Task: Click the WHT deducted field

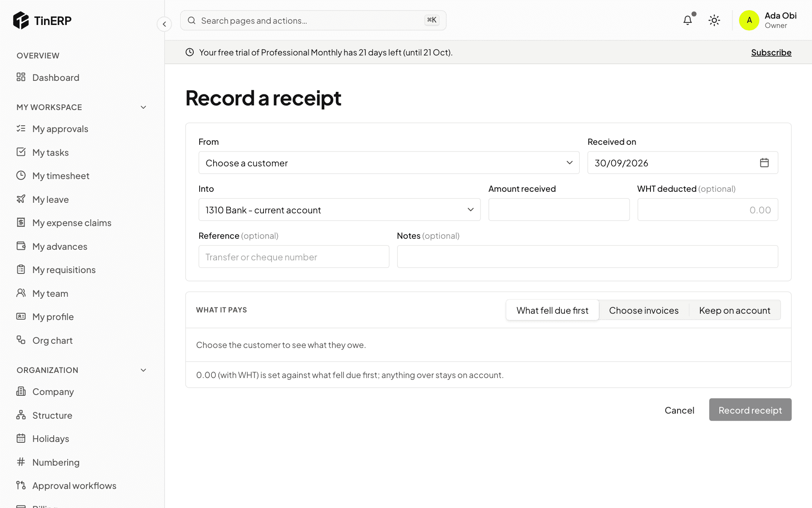Action: [x=708, y=210]
